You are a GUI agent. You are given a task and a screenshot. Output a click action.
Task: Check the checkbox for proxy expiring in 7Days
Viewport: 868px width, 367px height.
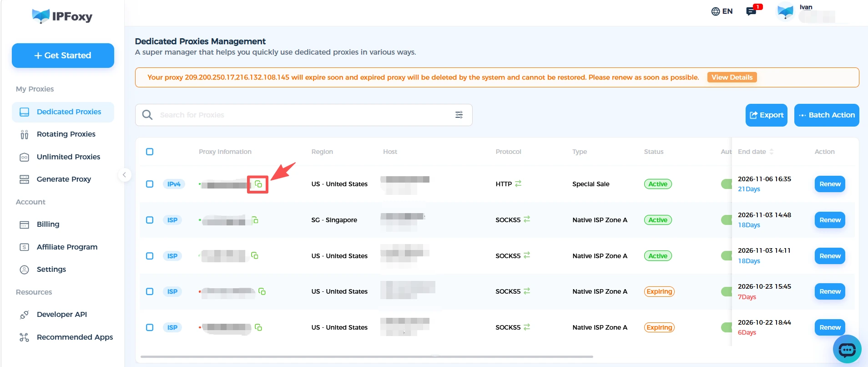[x=150, y=291]
